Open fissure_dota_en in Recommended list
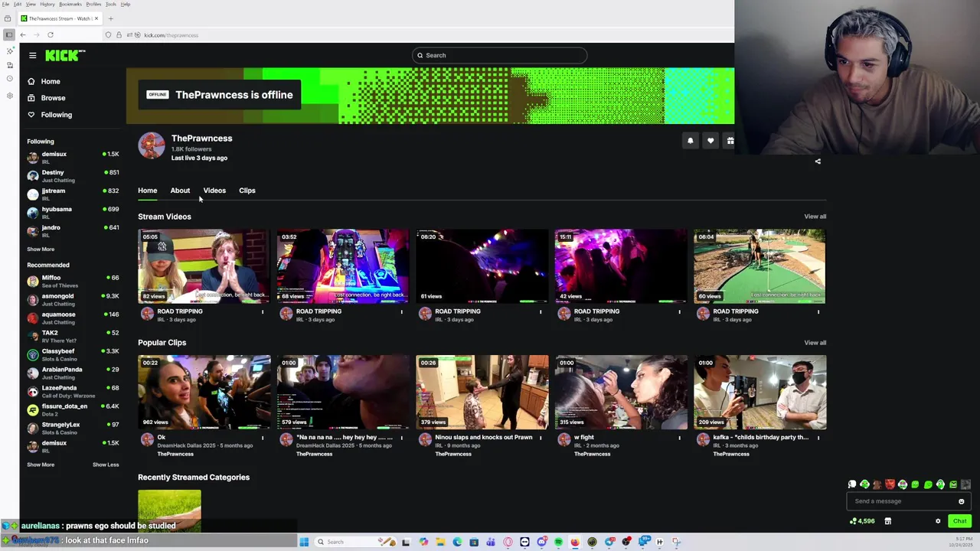Screen dimensions: 980x551 click(73, 409)
